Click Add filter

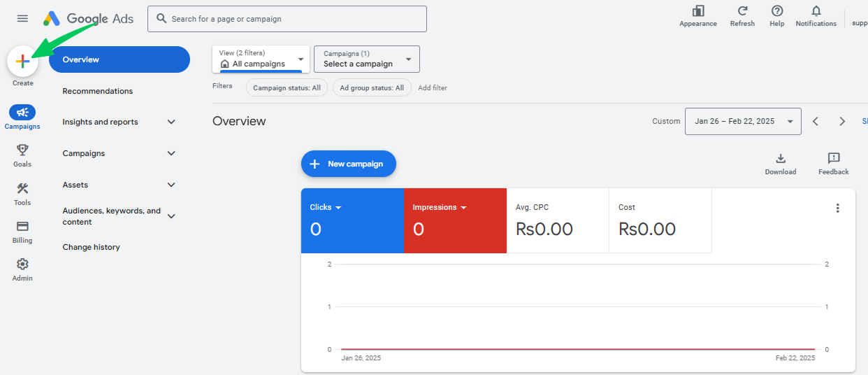433,87
